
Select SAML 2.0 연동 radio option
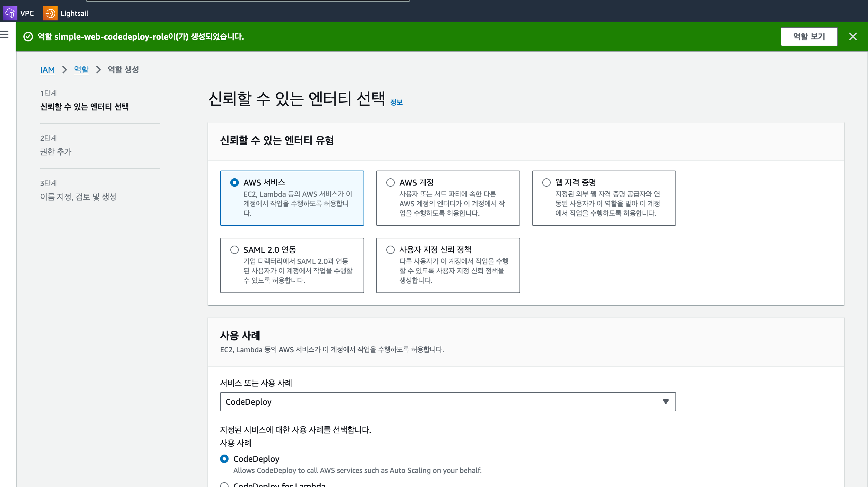click(235, 250)
